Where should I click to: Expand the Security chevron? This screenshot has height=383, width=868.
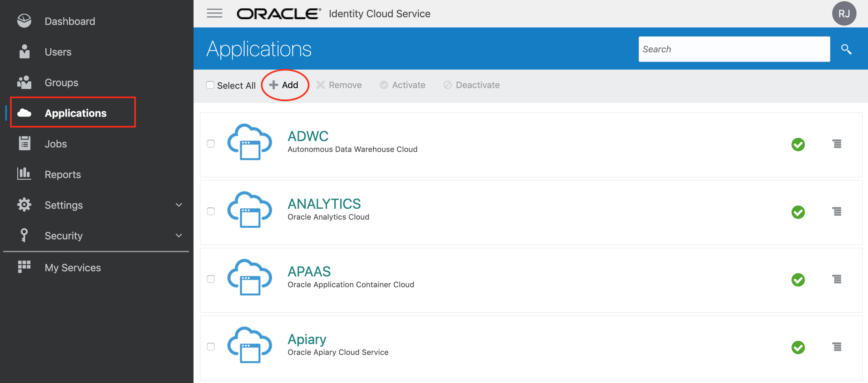(x=179, y=236)
